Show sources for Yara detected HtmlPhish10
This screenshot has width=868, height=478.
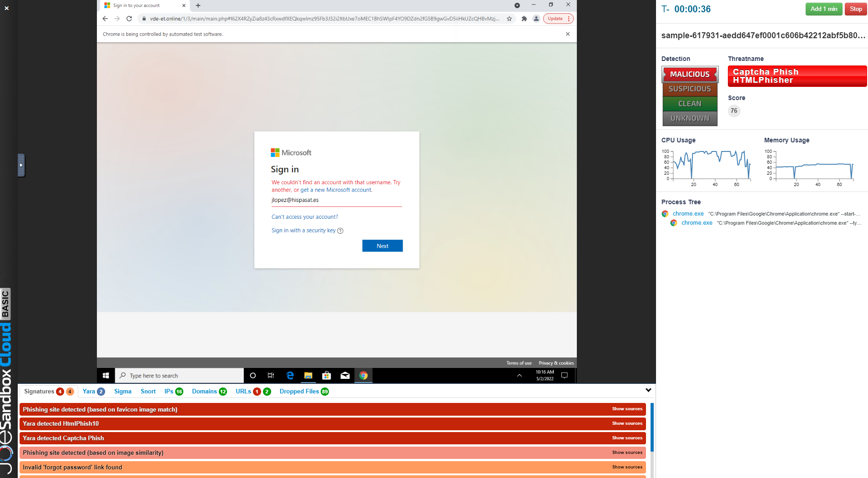click(x=627, y=423)
